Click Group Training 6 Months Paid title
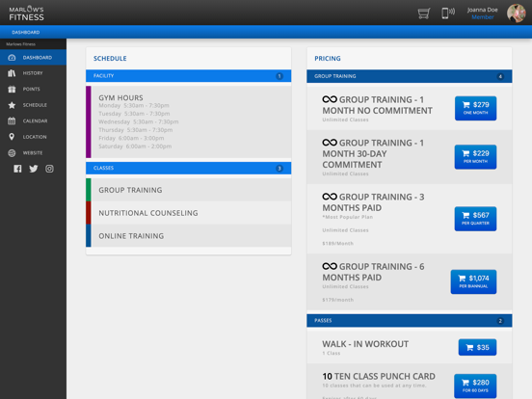The width and height of the screenshot is (532, 399). point(373,272)
